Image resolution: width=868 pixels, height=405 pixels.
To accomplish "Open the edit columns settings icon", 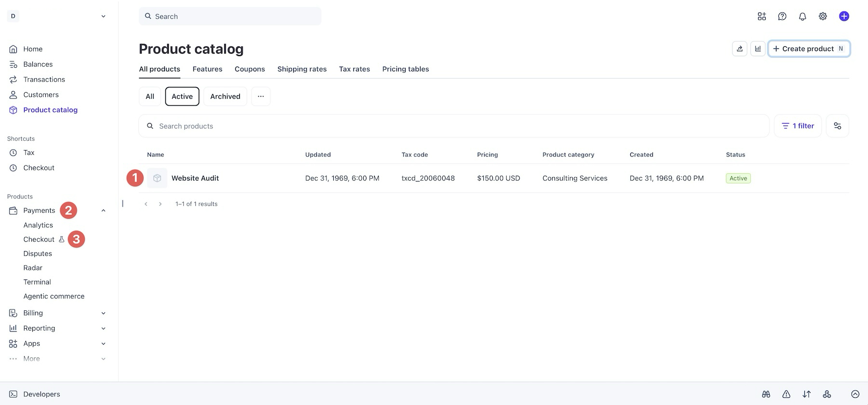I will click(838, 126).
